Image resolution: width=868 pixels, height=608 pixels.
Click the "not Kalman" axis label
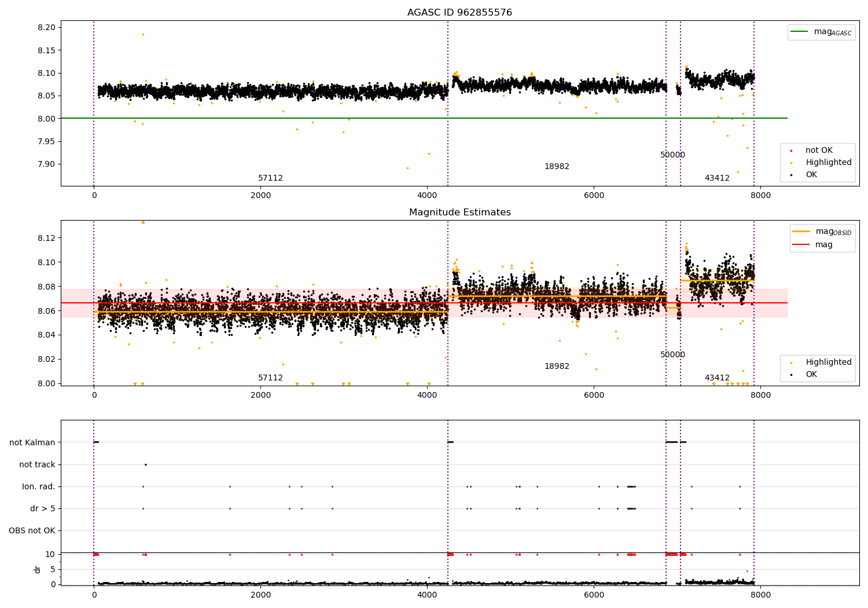pos(32,443)
